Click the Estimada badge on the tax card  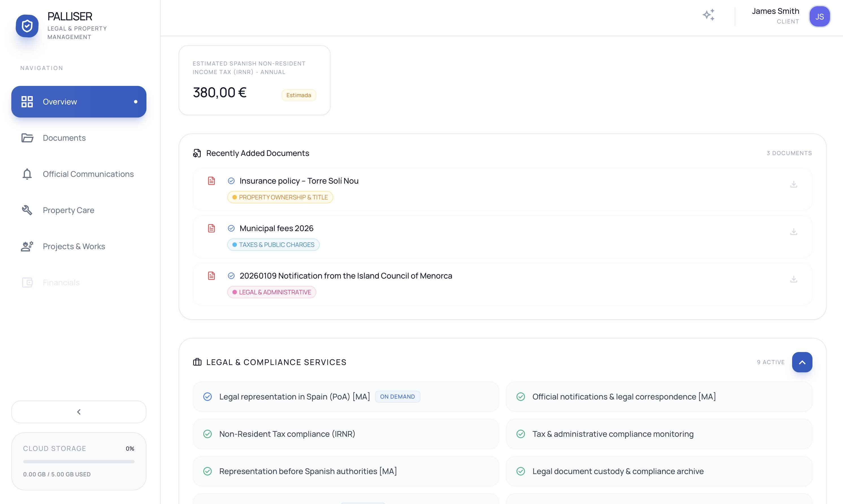click(x=299, y=95)
